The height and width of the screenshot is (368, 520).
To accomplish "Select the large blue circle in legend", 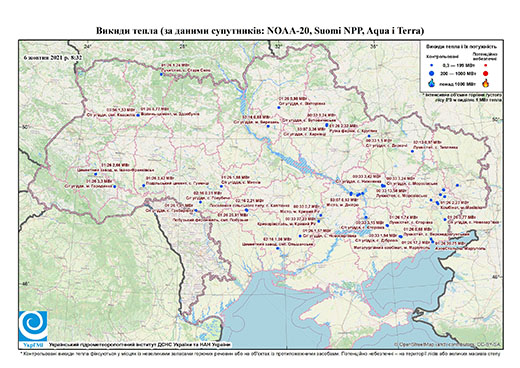I will (x=432, y=73).
